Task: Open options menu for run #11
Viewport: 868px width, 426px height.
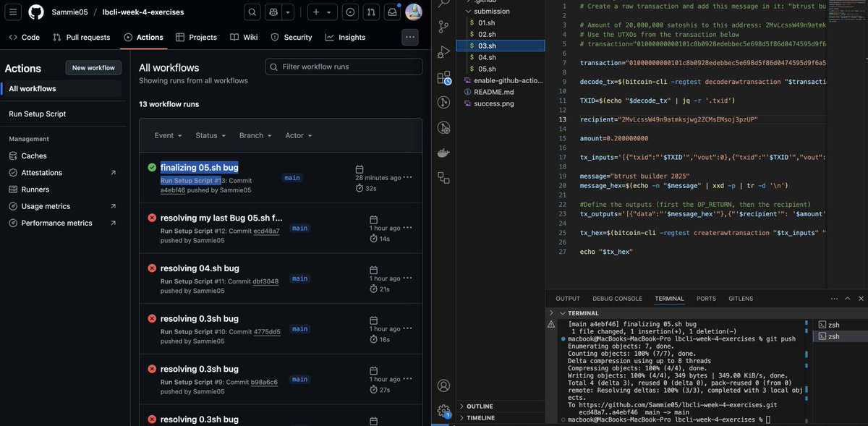Action: [x=408, y=278]
